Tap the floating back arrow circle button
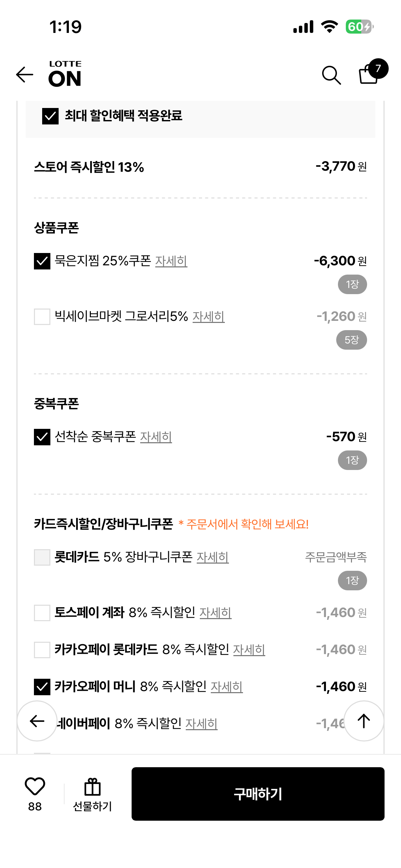Image resolution: width=401 pixels, height=868 pixels. 37,721
